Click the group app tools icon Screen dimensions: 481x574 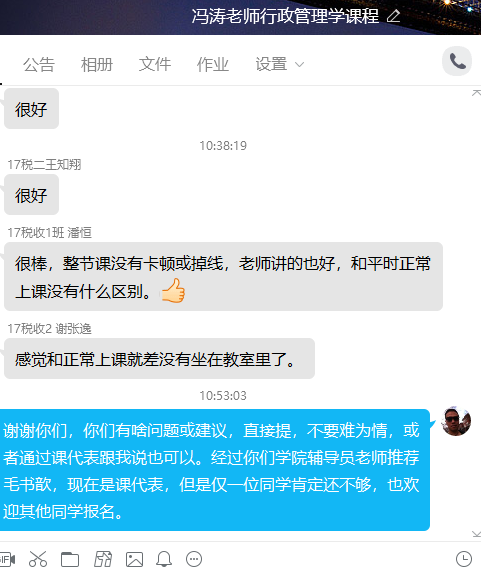[103, 559]
